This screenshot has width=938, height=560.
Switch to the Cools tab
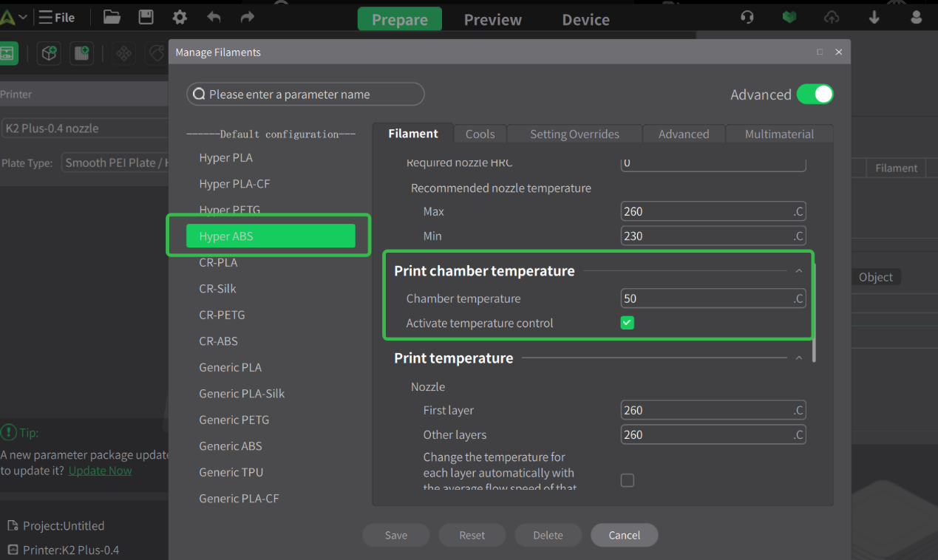coord(480,134)
